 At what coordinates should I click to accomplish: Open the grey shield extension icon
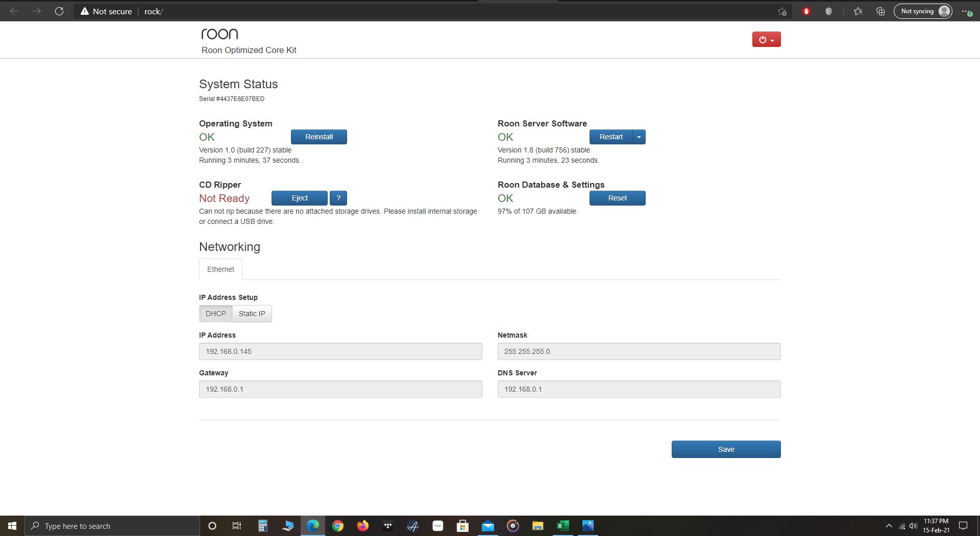(x=828, y=11)
